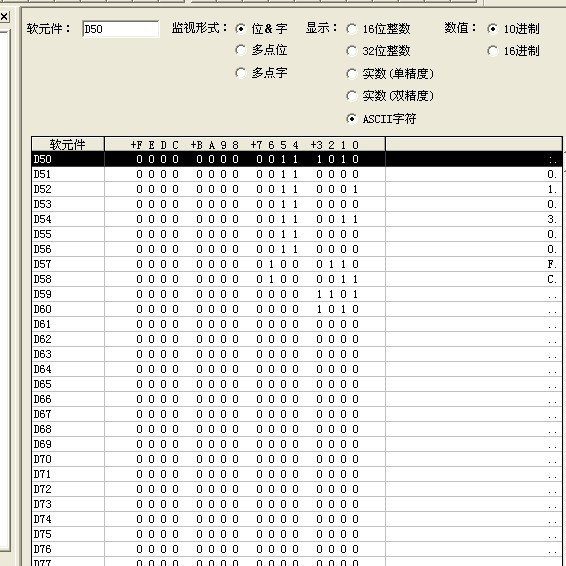
Task: Select the D68 device row
Action: pyautogui.click(x=297, y=429)
